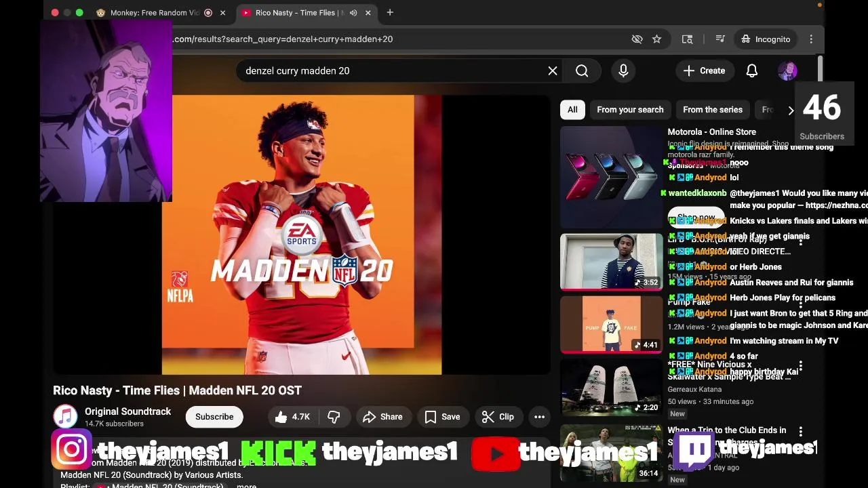Click the Rico Nasty video title
The width and height of the screenshot is (868, 488).
[178, 390]
